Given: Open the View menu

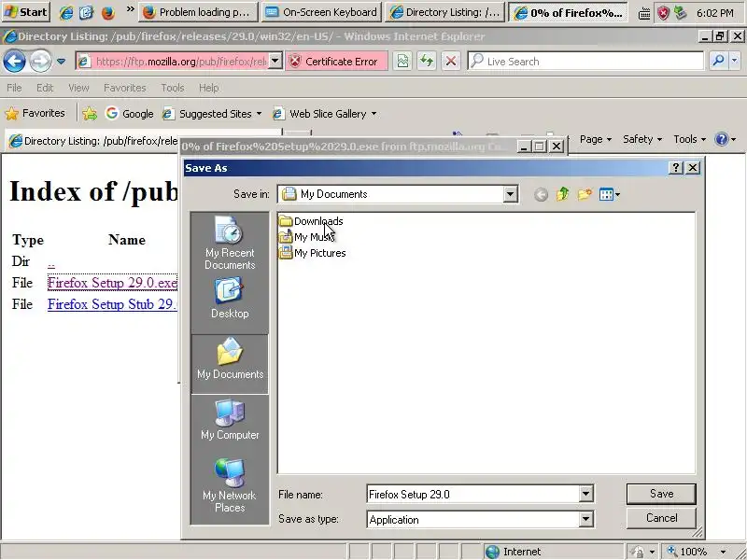Looking at the screenshot, I should pos(78,88).
